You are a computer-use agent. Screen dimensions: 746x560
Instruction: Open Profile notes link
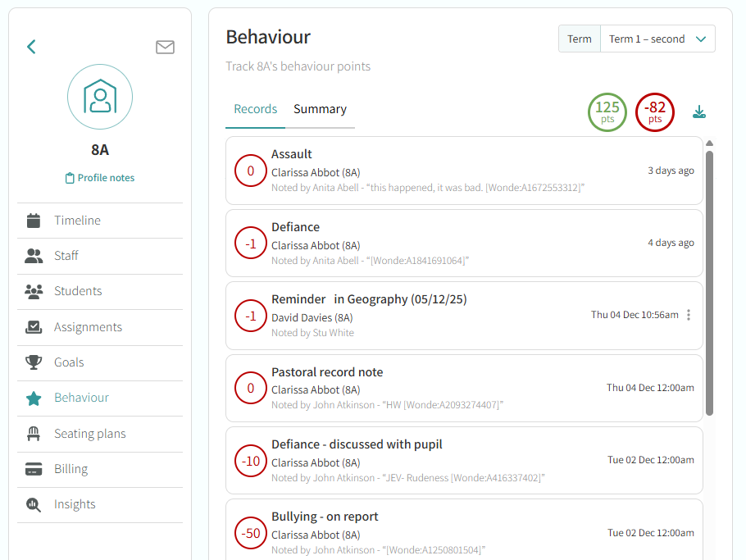pyautogui.click(x=100, y=178)
